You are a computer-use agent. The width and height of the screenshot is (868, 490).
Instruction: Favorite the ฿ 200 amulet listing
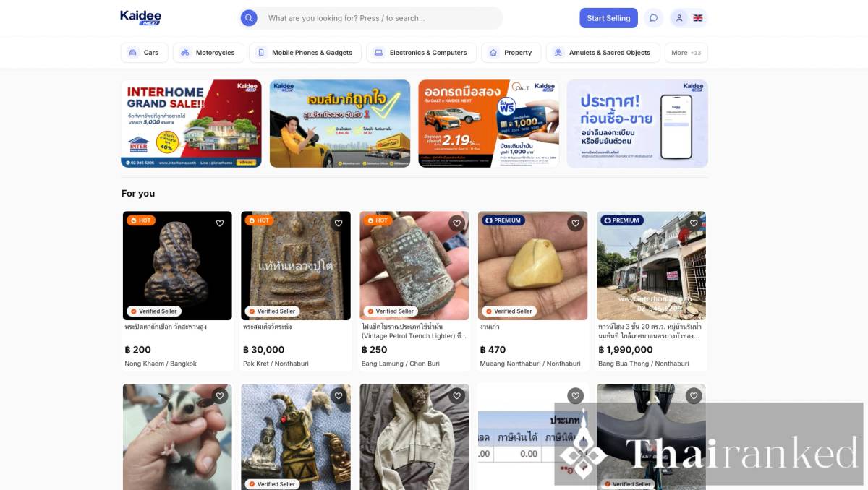coord(220,223)
